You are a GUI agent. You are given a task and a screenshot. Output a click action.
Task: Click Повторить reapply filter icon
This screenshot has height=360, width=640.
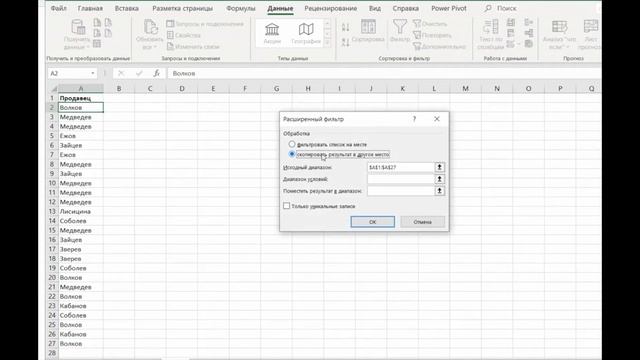tap(432, 36)
